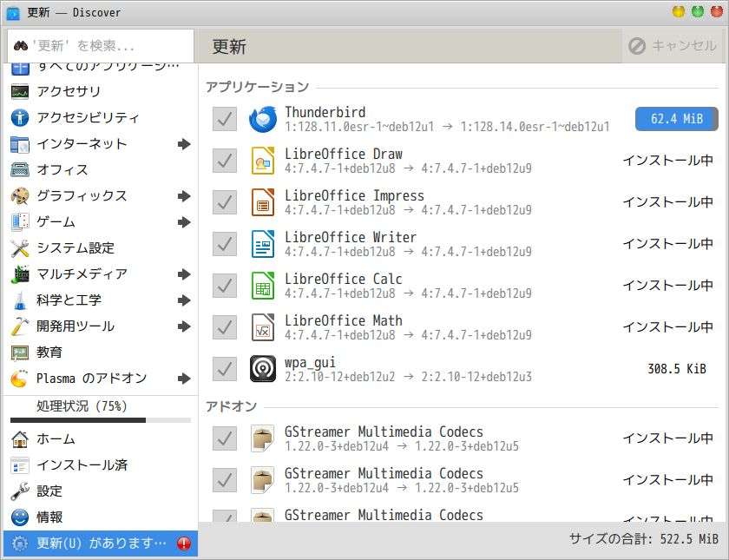Click the 設定 wrench icon
Screen dimensions: 729x560
pyautogui.click(x=20, y=491)
